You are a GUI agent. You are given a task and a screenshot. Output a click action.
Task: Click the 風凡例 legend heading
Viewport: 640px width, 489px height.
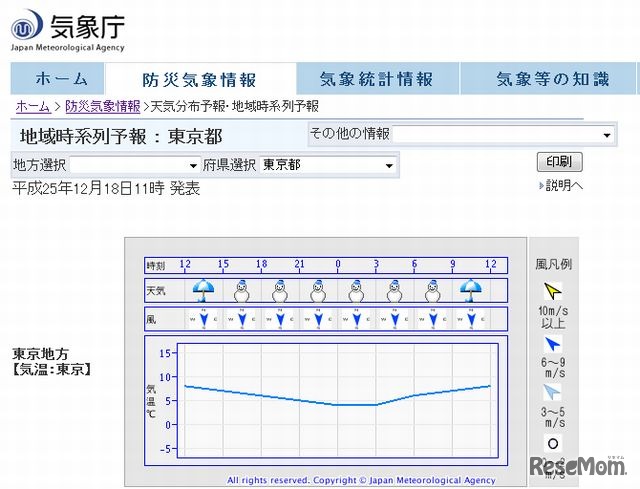tap(553, 265)
